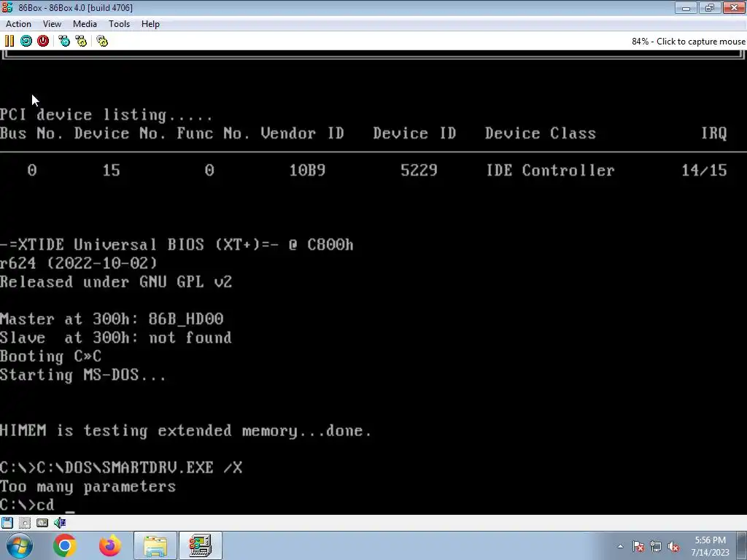Click the sound speaker status bar icon
Image resolution: width=747 pixels, height=560 pixels.
60,522
